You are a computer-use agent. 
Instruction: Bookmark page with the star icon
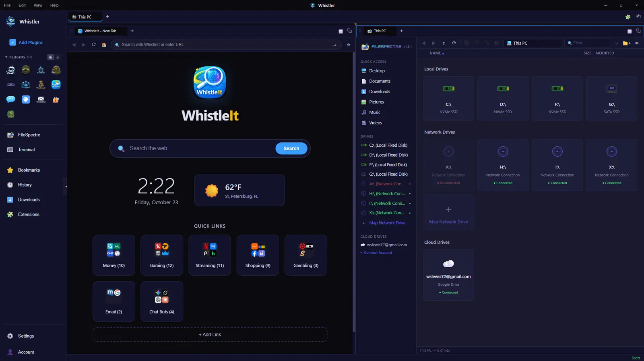(349, 45)
